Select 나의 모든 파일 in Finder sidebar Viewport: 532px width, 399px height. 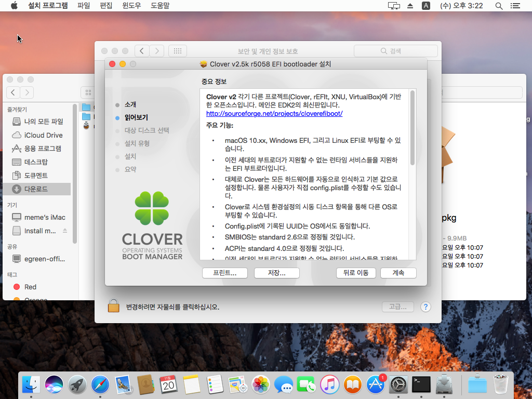37,122
